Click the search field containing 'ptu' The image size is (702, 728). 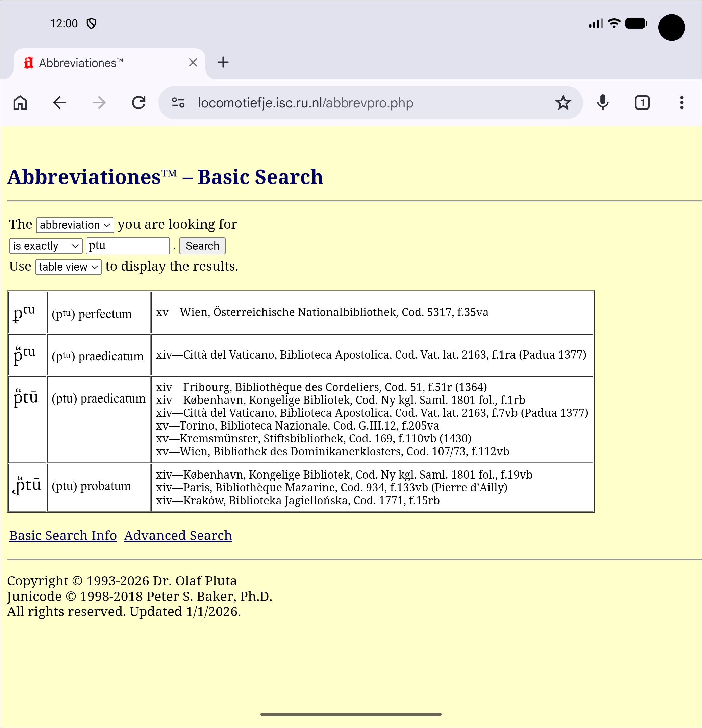(127, 246)
